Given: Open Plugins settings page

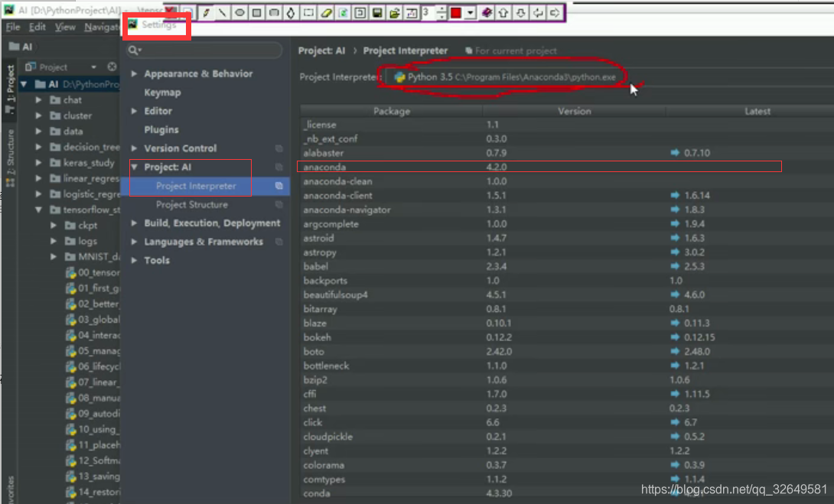Looking at the screenshot, I should (161, 130).
